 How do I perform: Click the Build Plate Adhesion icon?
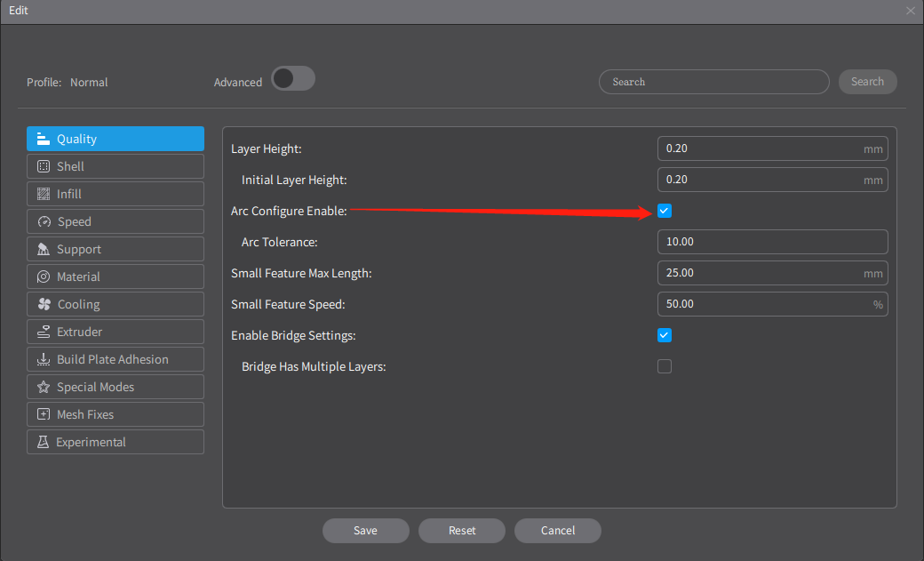[43, 359]
